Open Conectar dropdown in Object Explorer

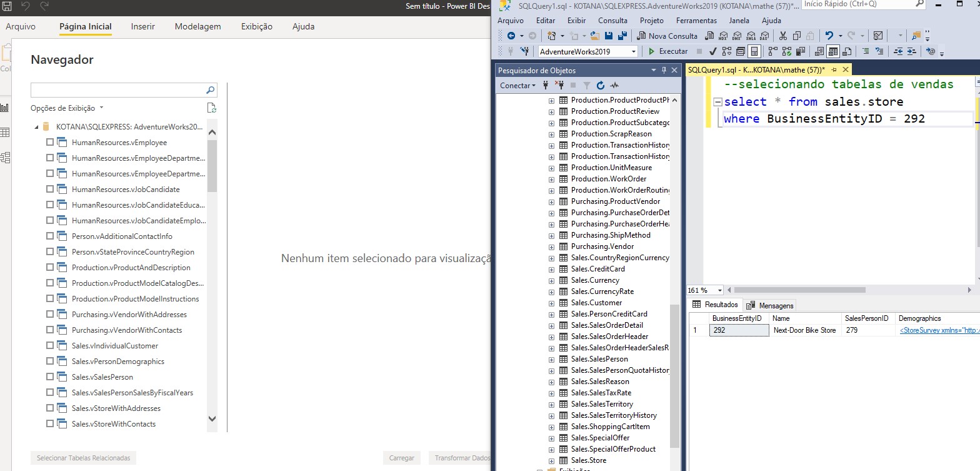click(517, 85)
